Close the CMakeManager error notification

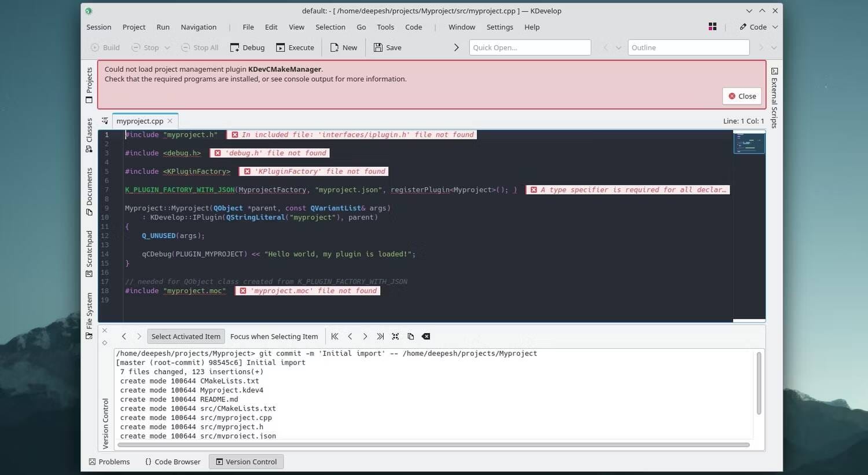coord(741,96)
